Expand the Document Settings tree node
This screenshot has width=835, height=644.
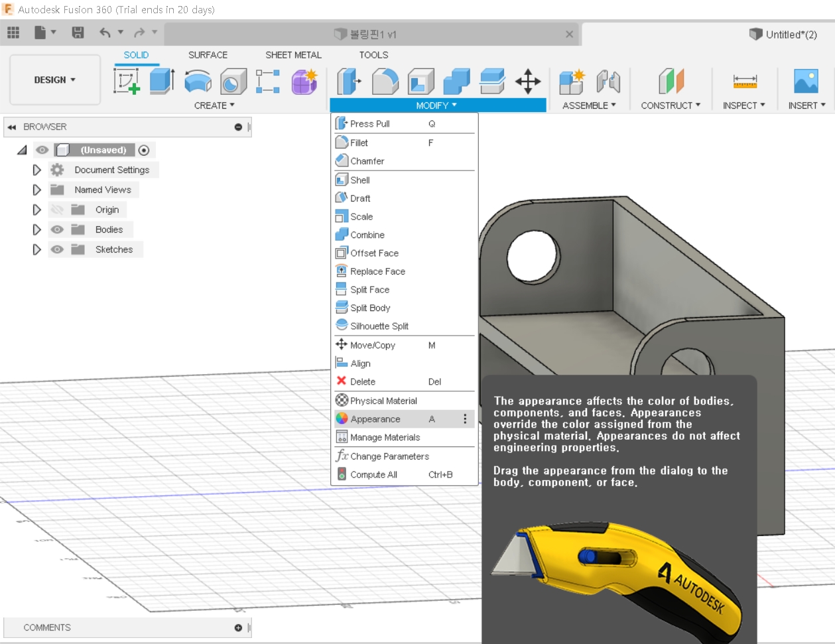(36, 170)
